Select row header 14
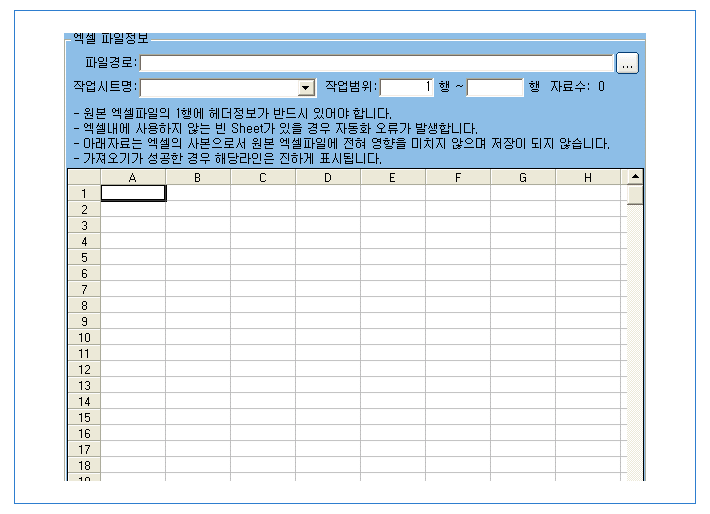Screen dimensions: 710x514 (84, 401)
